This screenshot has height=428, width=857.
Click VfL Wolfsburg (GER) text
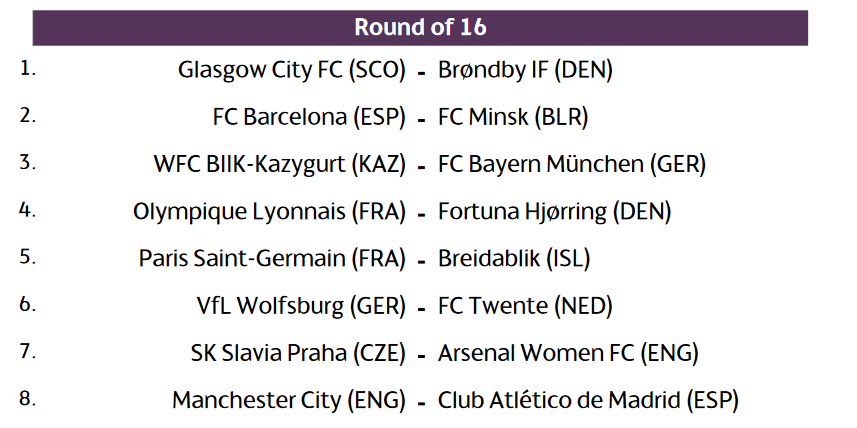[301, 305]
